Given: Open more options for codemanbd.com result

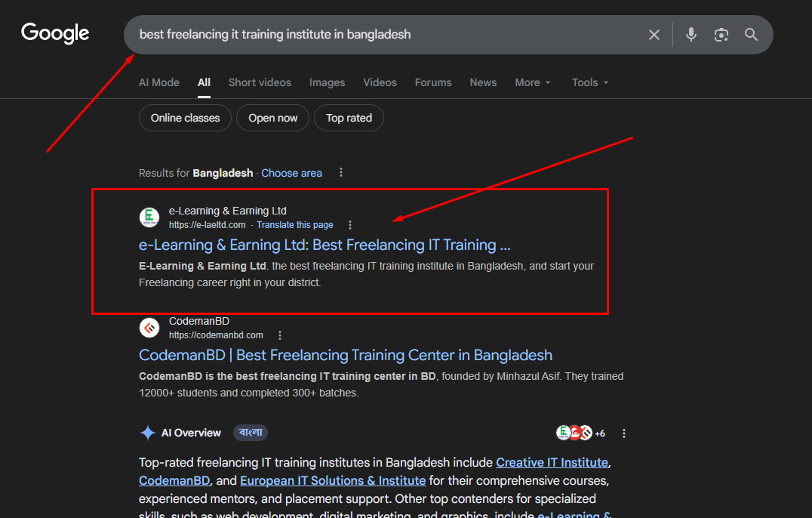Looking at the screenshot, I should [x=280, y=335].
